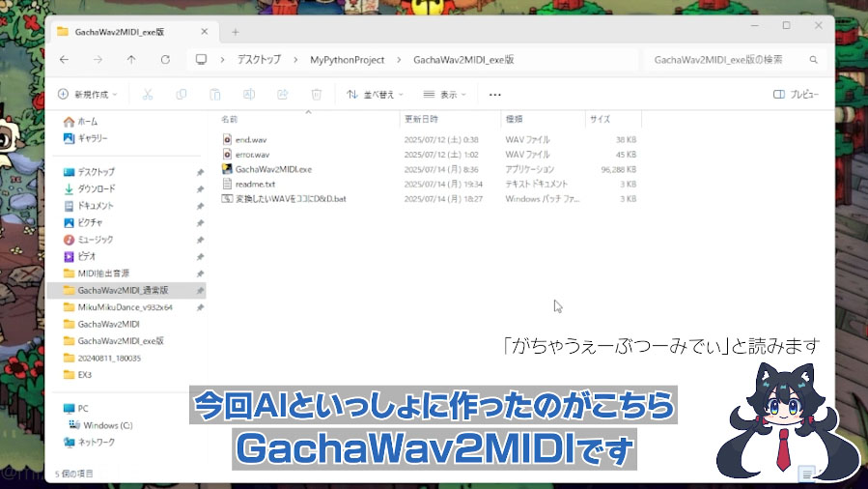This screenshot has height=489, width=868.
Task: Click MyPythonProject in the address path
Action: [x=347, y=60]
